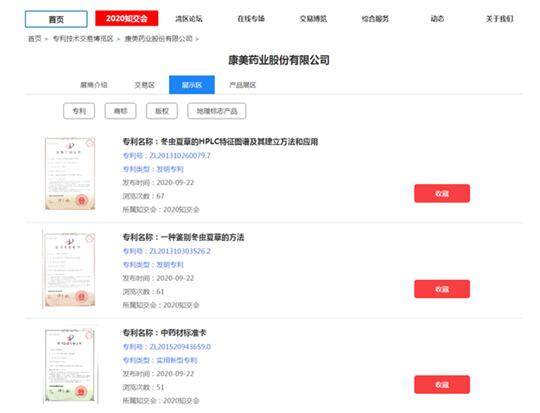
Task: Open 湾区论坛 in the top navigation
Action: (189, 19)
